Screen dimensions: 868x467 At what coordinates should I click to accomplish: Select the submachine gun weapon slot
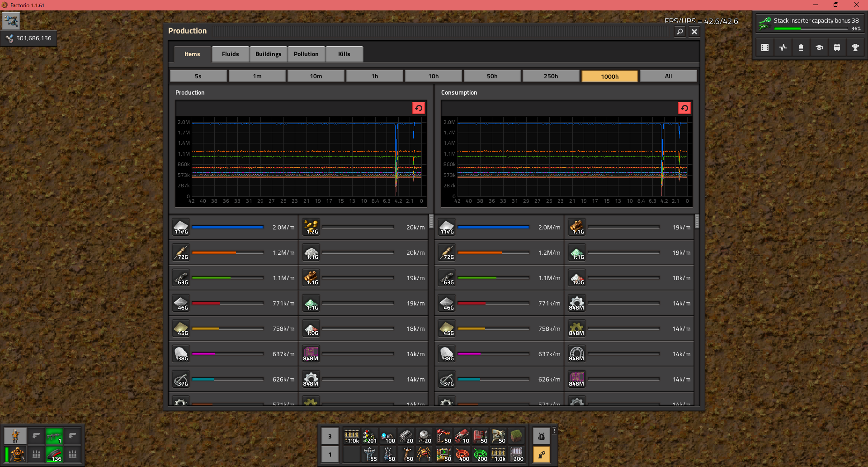coord(54,436)
